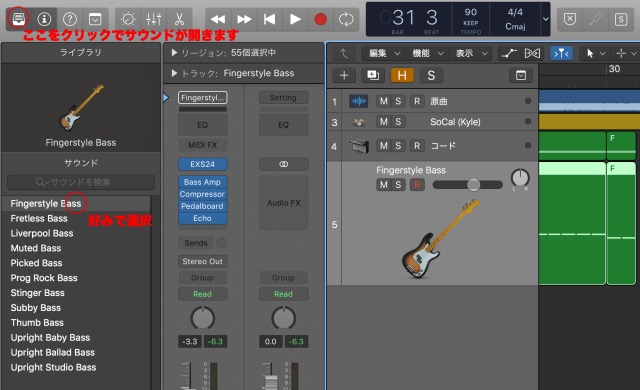The width and height of the screenshot is (640, 390).
Task: Open the Echo effect plug-in
Action: 202,218
